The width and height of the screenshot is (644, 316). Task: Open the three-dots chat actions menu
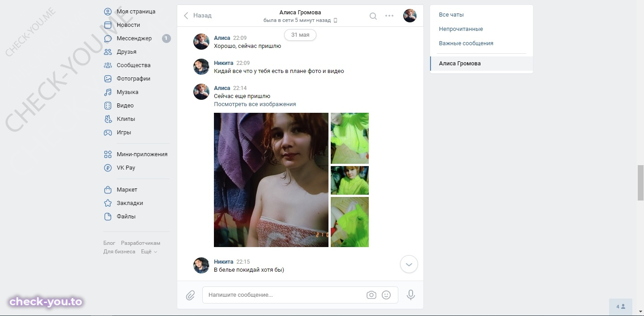click(x=389, y=16)
